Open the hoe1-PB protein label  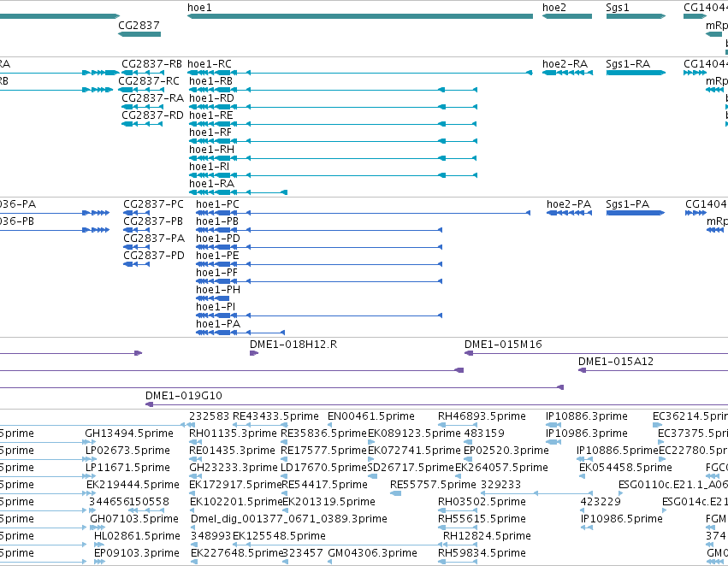[216, 221]
